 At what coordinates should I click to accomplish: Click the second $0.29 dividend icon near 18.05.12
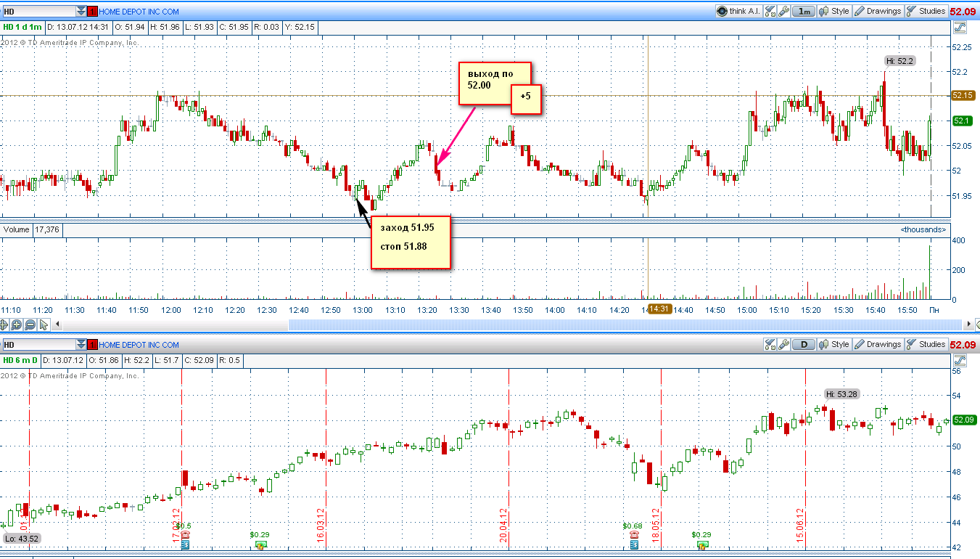pyautogui.click(x=702, y=544)
